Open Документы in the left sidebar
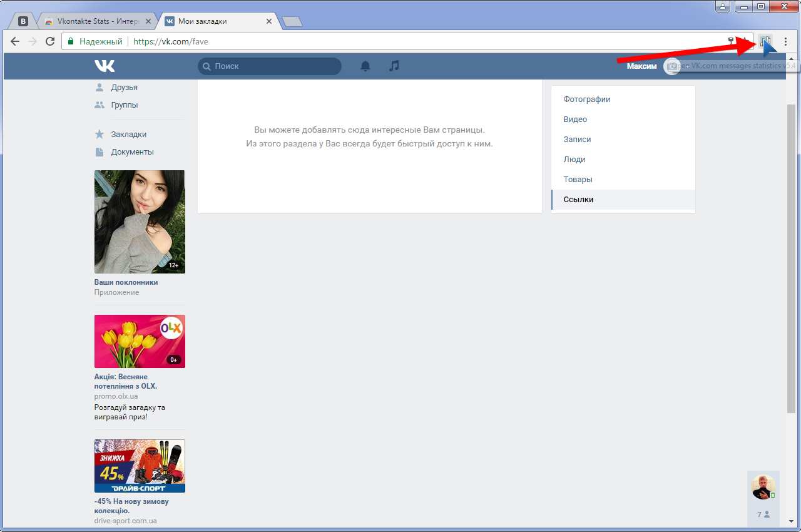801x532 pixels. tap(132, 152)
